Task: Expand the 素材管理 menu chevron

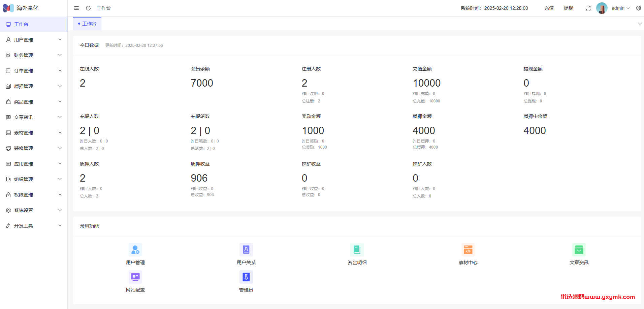Action: pos(60,133)
